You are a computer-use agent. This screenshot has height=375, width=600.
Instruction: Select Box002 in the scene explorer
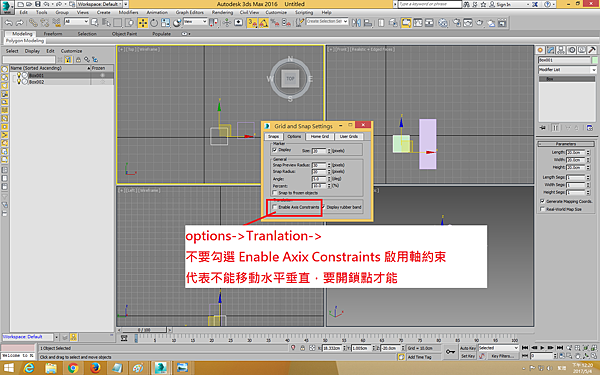tap(37, 82)
